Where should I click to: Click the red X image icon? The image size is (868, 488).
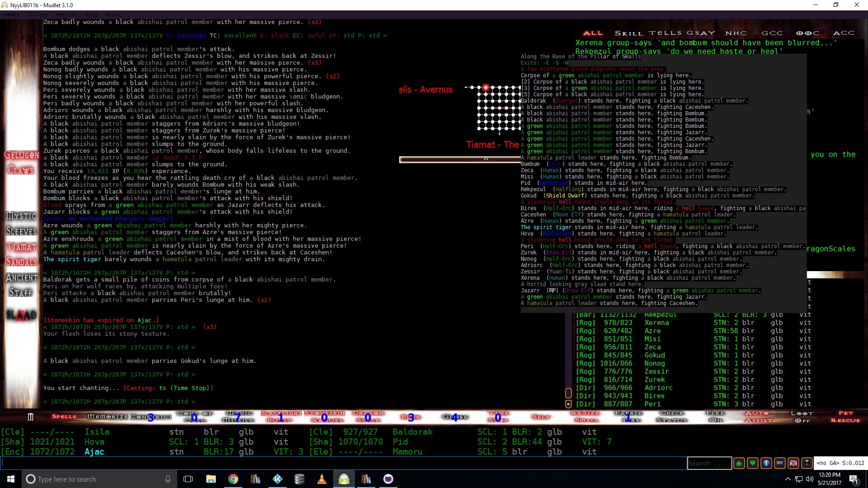(793, 463)
